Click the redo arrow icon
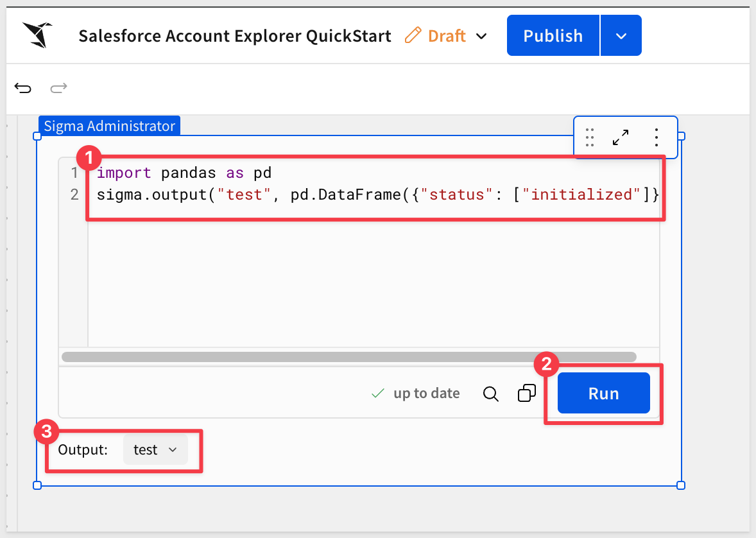This screenshot has width=756, height=538. [58, 88]
